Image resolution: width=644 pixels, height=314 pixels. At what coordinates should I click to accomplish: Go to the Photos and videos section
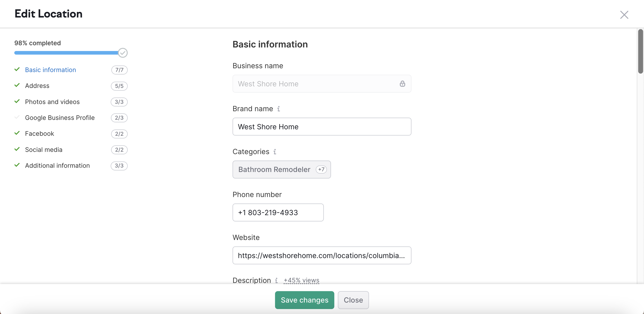[x=52, y=102]
